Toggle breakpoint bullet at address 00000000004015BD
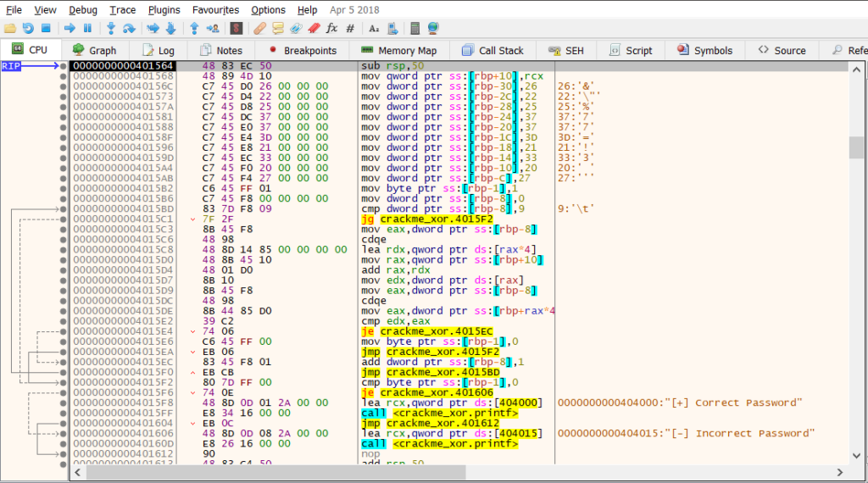Screen dimensions: 868x483 click(x=64, y=208)
